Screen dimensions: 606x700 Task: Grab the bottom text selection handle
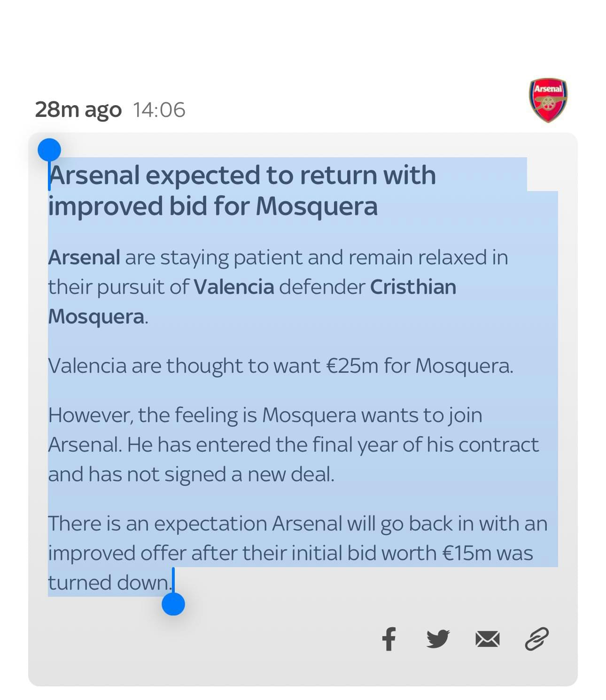coord(173,604)
